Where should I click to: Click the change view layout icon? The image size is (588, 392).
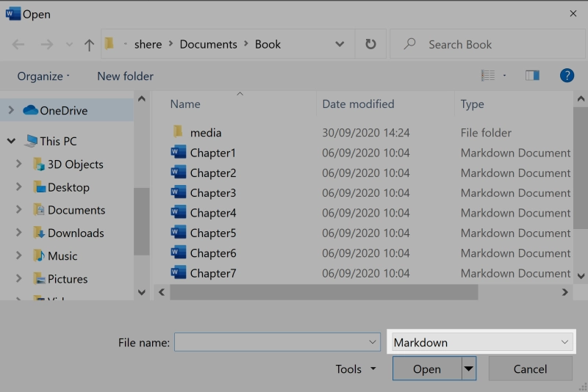click(x=488, y=76)
